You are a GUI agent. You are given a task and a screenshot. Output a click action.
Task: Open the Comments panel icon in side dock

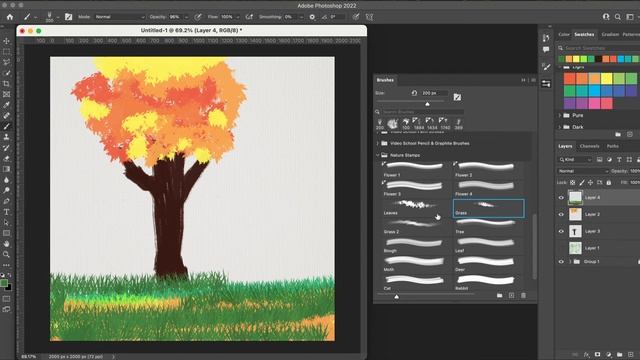pyautogui.click(x=546, y=49)
